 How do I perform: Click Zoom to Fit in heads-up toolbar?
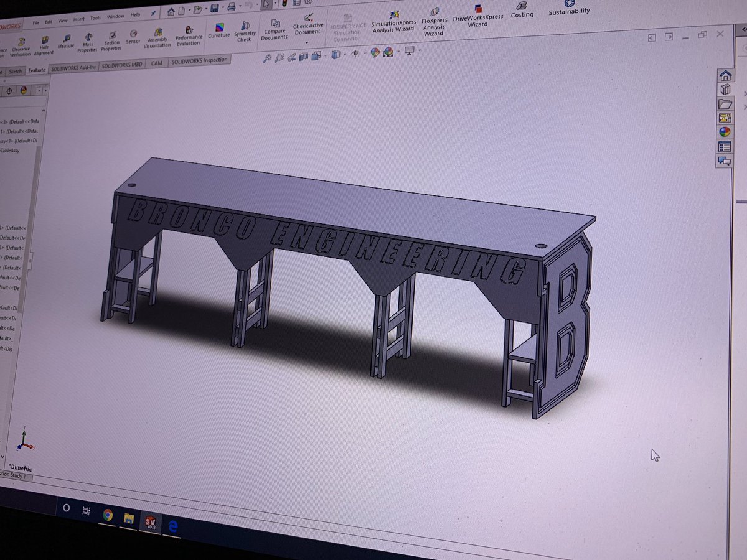point(268,58)
